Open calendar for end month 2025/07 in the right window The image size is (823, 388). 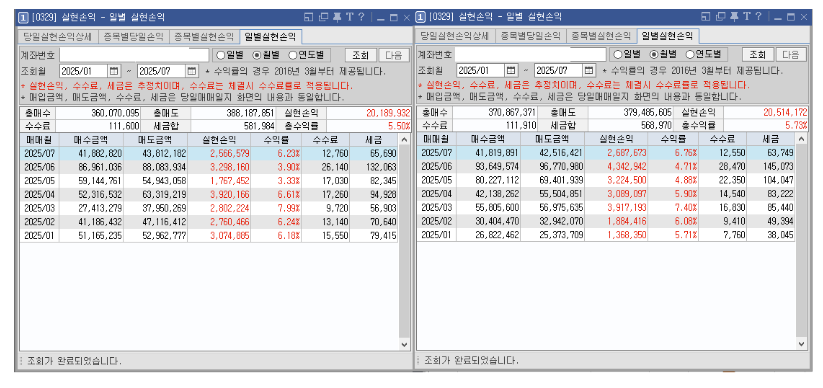coord(589,71)
